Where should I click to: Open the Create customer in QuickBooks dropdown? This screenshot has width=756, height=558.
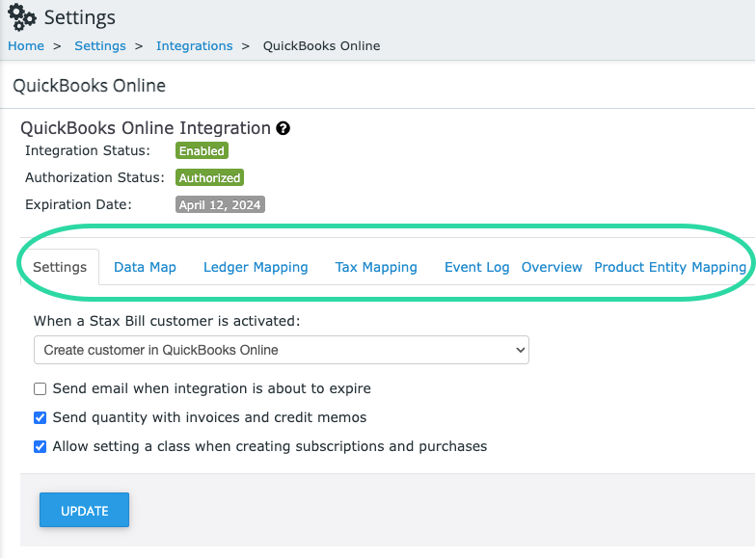(282, 350)
